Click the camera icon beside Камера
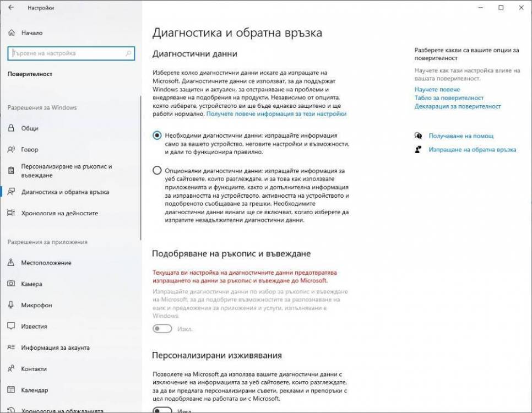This screenshot has height=413, width=532. (11, 284)
